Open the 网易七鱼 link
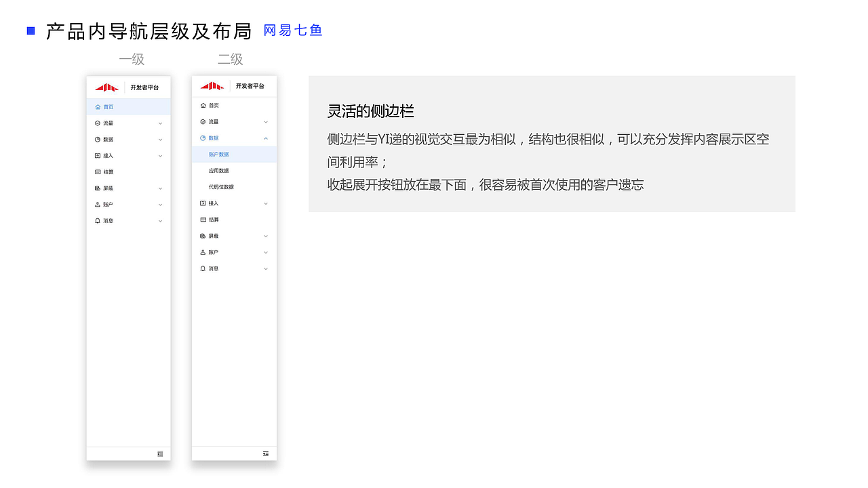Viewport: 868px width, 488px height. [292, 30]
